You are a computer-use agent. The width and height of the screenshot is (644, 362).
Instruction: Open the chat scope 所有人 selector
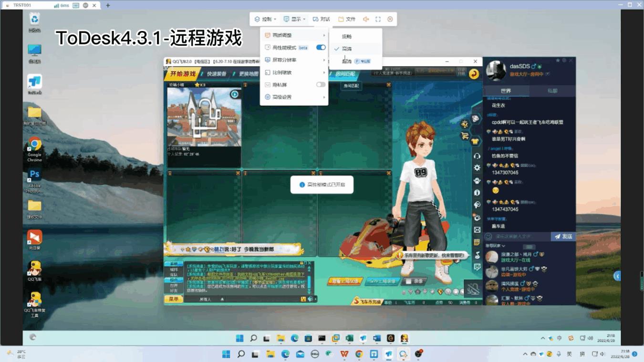point(205,300)
